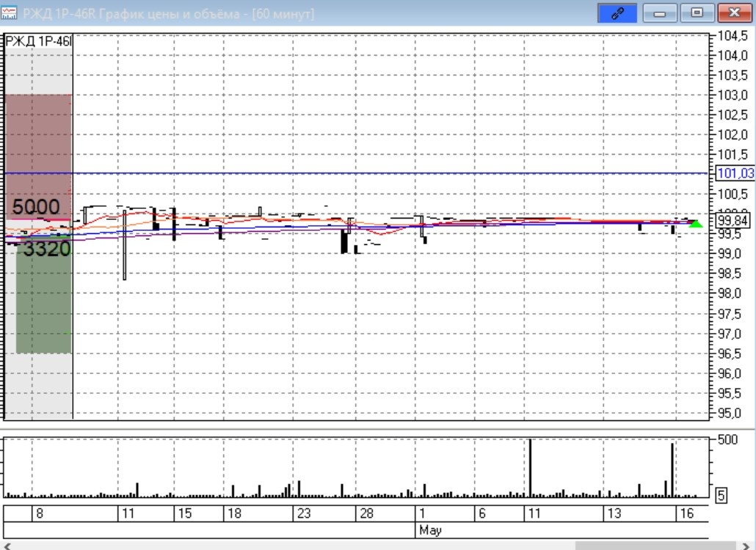Viewport: 756px width, 550px height.
Task: Click the 104,5 price axis label
Action: coord(733,36)
